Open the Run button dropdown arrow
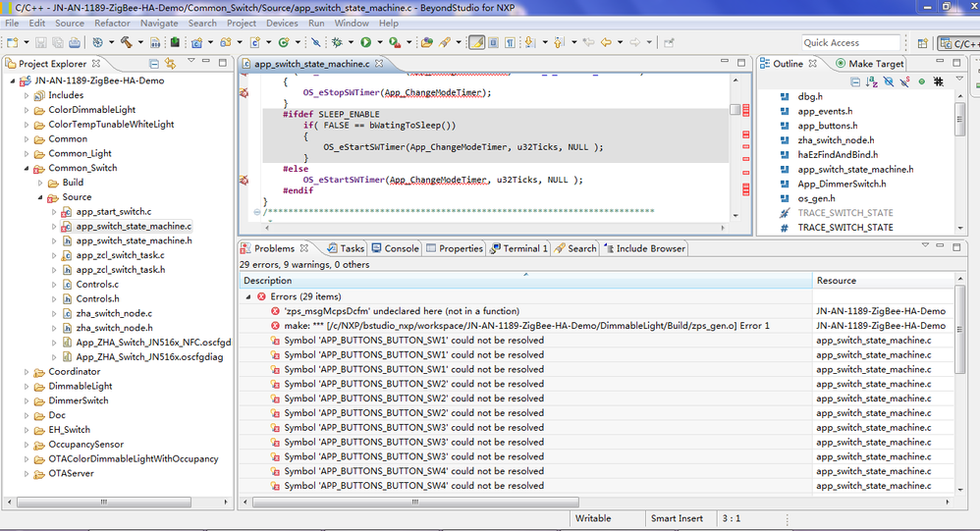The width and height of the screenshot is (980, 531). [x=379, y=42]
